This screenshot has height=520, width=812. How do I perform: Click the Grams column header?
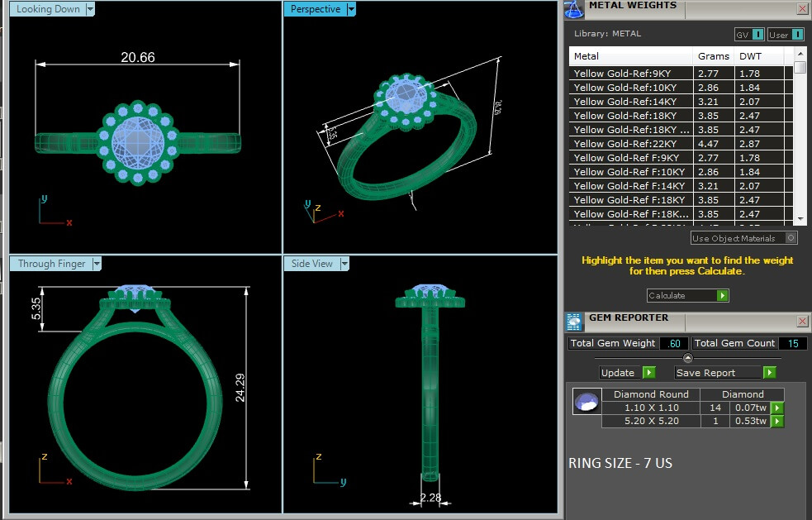point(713,56)
